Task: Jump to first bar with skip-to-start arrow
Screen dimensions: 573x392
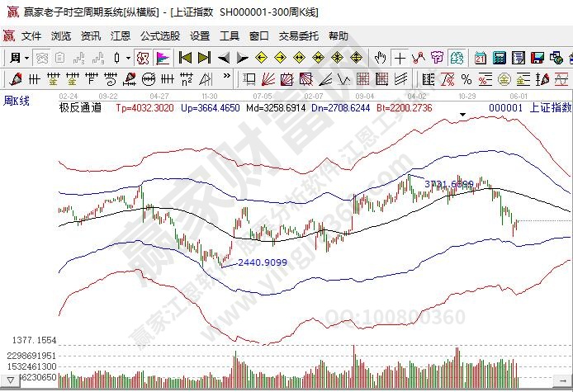Action: pos(185,58)
